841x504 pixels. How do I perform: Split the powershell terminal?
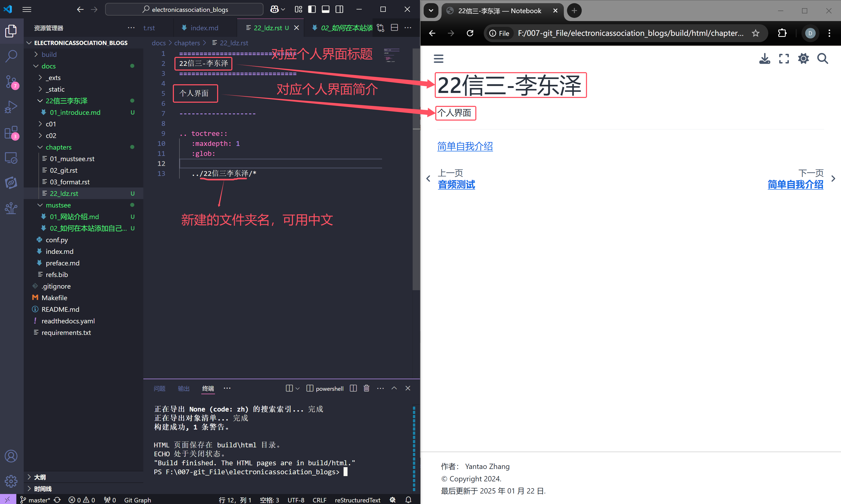(353, 388)
